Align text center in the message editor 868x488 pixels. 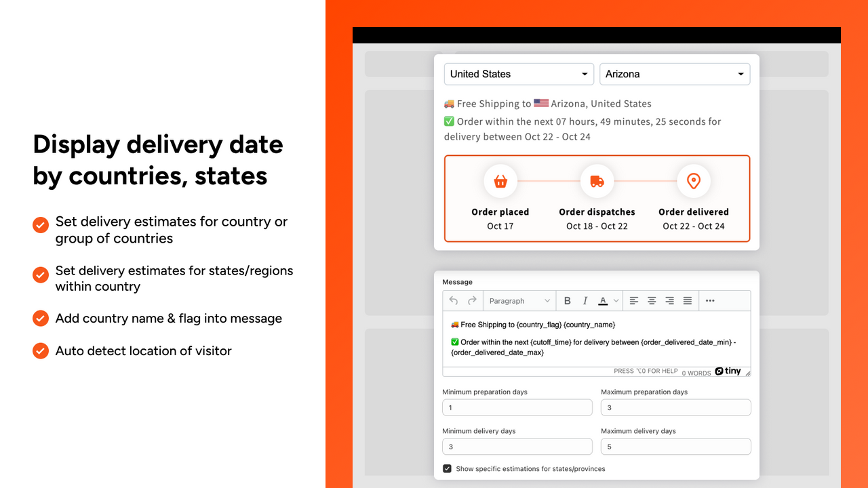(652, 300)
